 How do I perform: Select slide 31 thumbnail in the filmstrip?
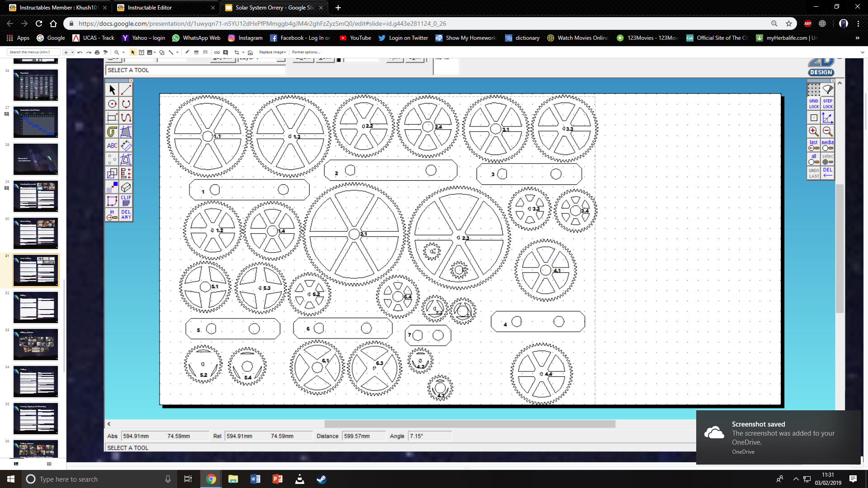(36, 270)
